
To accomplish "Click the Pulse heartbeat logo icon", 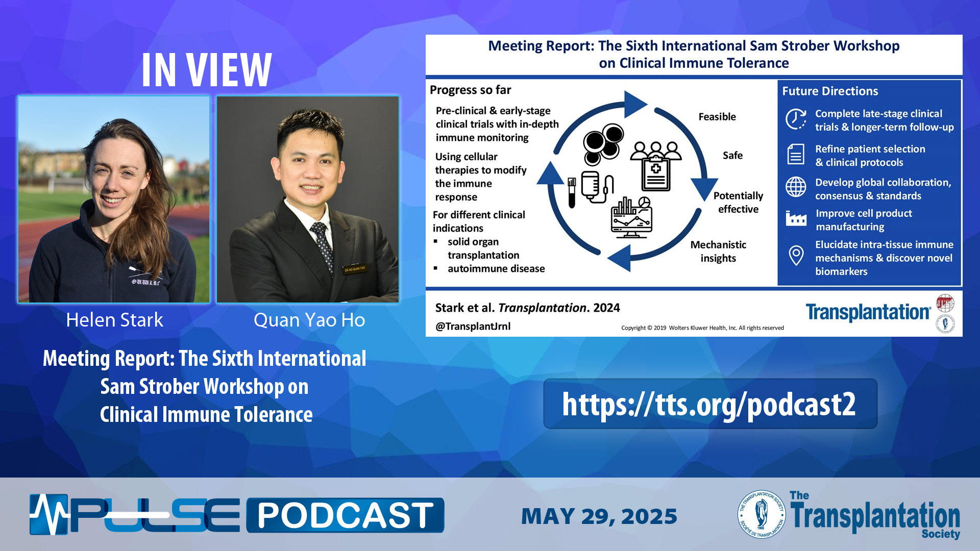I will [x=49, y=514].
